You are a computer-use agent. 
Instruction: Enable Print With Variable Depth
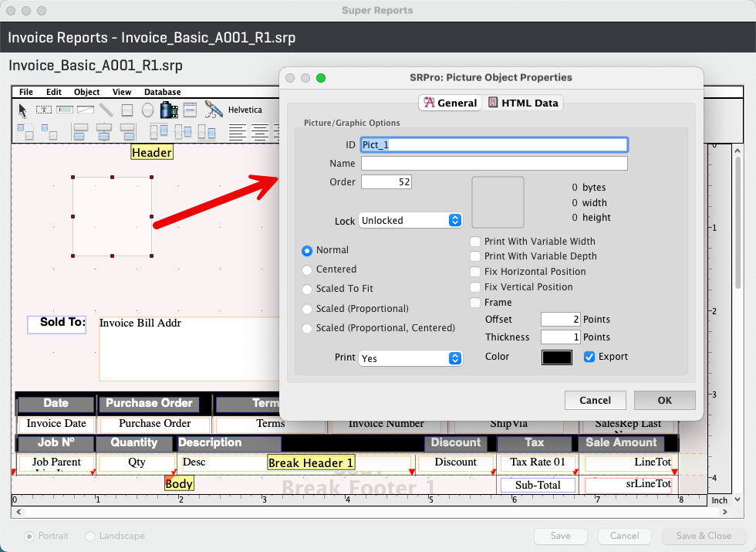[475, 256]
